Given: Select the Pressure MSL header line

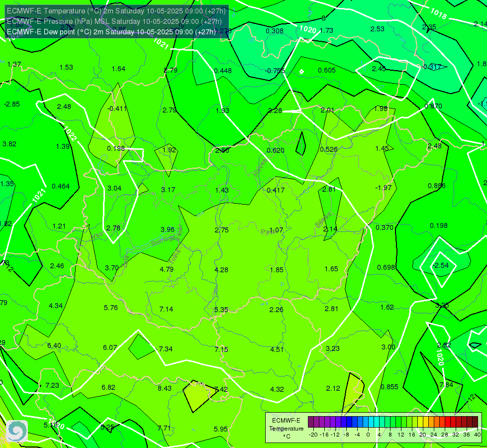Looking at the screenshot, I should click(x=114, y=21).
